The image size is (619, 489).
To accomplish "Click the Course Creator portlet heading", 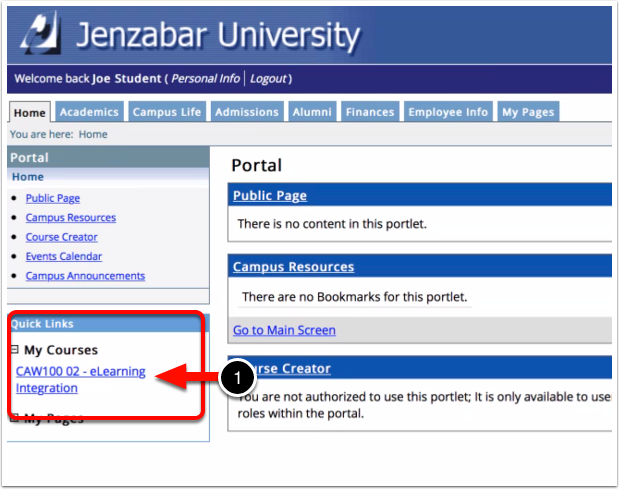I will coord(293,368).
